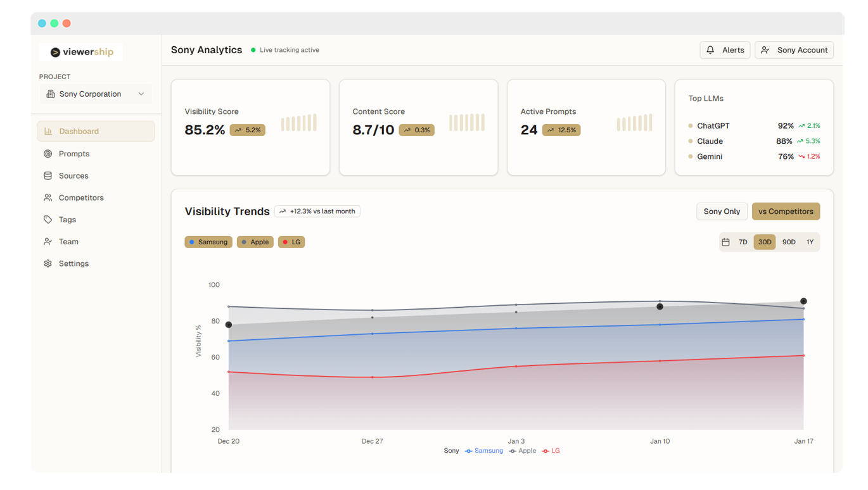Click the Competitors people icon
This screenshot has width=868, height=490.
[x=48, y=198]
